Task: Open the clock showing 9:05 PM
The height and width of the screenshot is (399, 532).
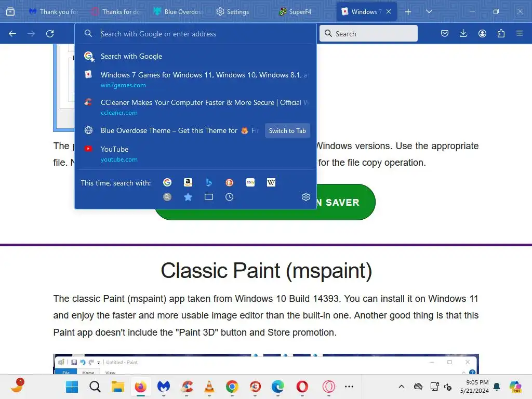Action: click(x=474, y=387)
